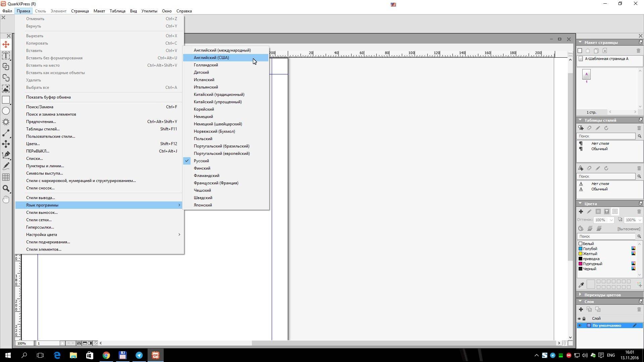Choose Японский language option
The width and height of the screenshot is (644, 362).
(x=226, y=205)
